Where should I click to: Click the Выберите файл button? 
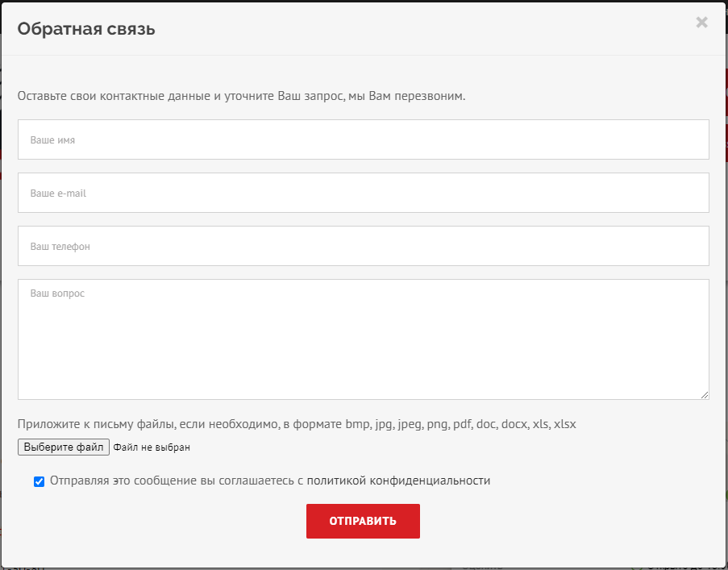(x=64, y=447)
